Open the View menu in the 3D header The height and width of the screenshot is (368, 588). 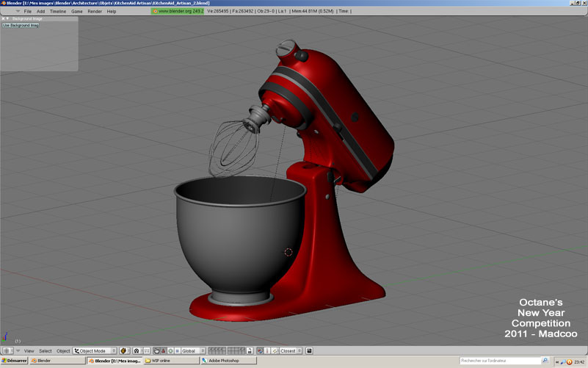coord(29,351)
